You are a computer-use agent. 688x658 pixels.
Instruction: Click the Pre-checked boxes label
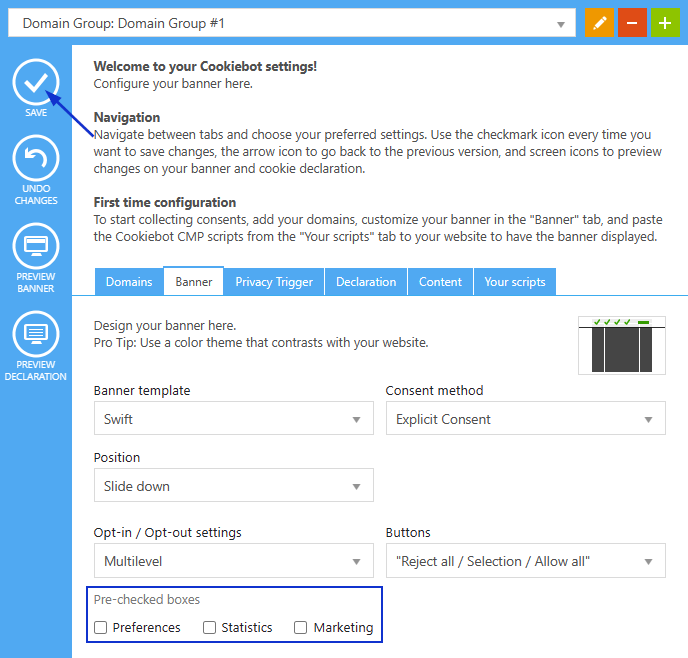(147, 600)
